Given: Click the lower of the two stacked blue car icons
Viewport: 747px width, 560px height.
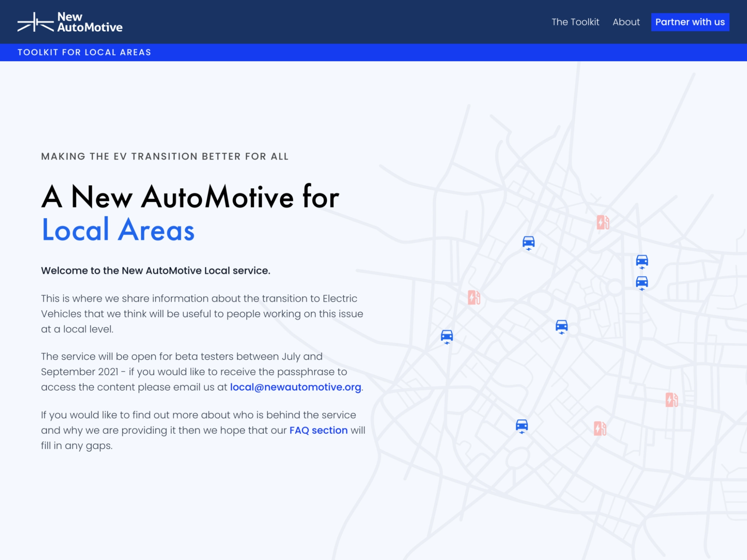Looking at the screenshot, I should click(x=642, y=283).
